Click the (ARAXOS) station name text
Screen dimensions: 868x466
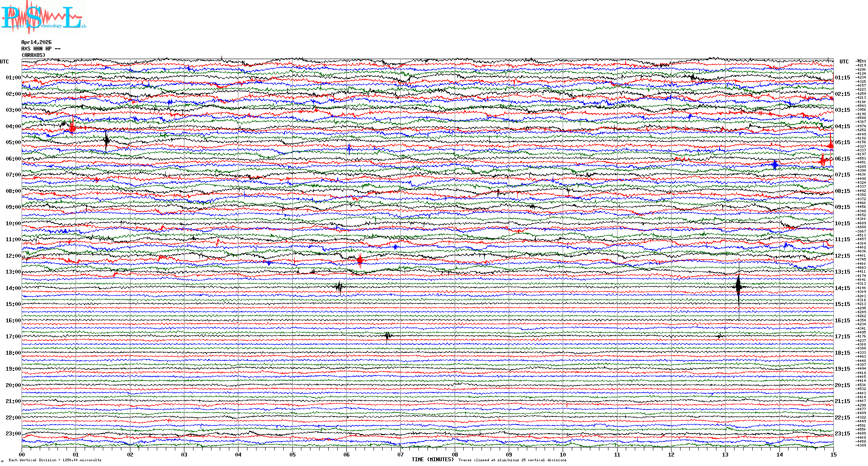33,55
